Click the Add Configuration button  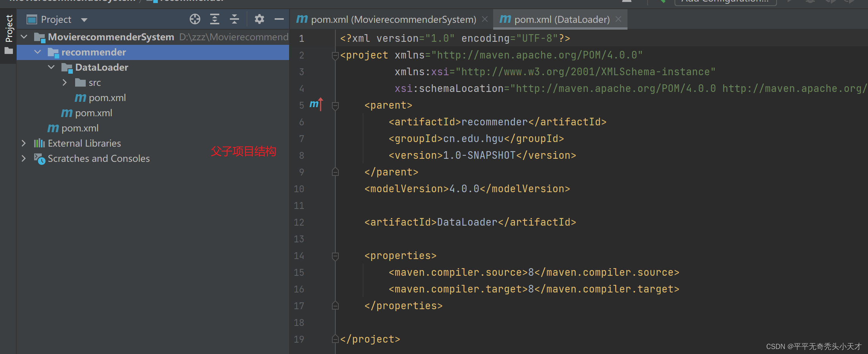coord(725,2)
